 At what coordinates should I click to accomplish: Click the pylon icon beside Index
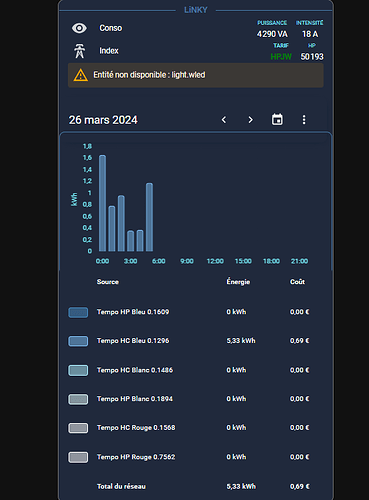pos(79,51)
